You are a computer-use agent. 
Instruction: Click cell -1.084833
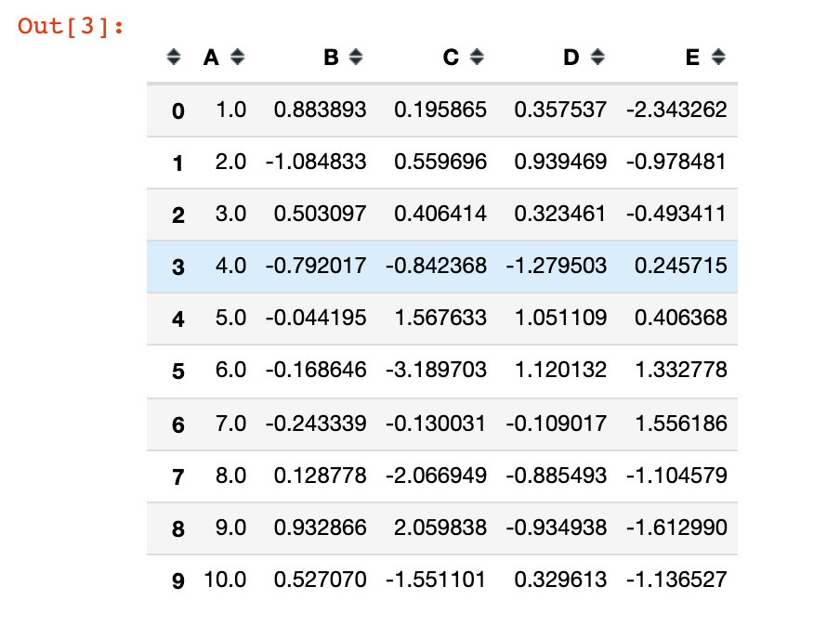pyautogui.click(x=316, y=162)
